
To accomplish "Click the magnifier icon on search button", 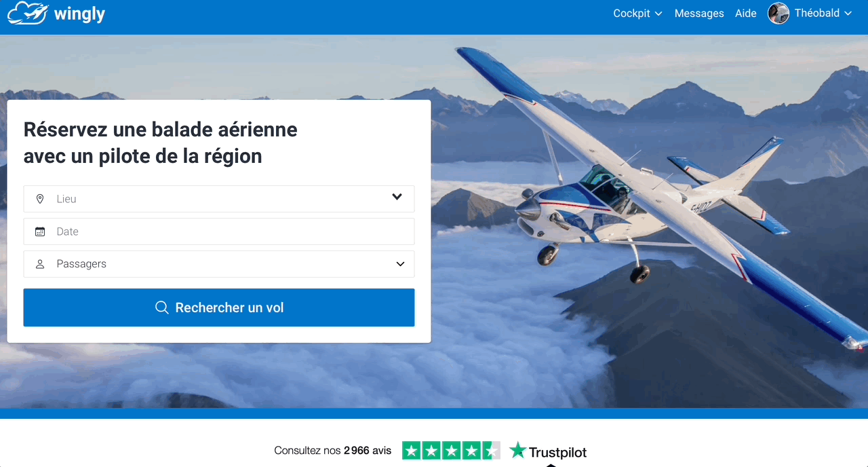I will coord(162,307).
